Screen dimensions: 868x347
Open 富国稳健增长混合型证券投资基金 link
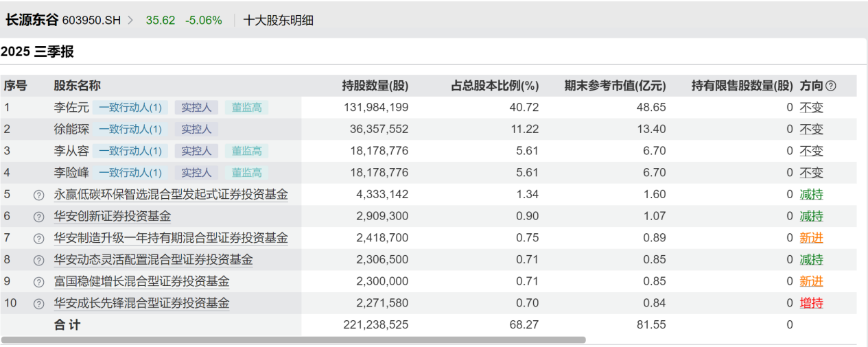141,282
